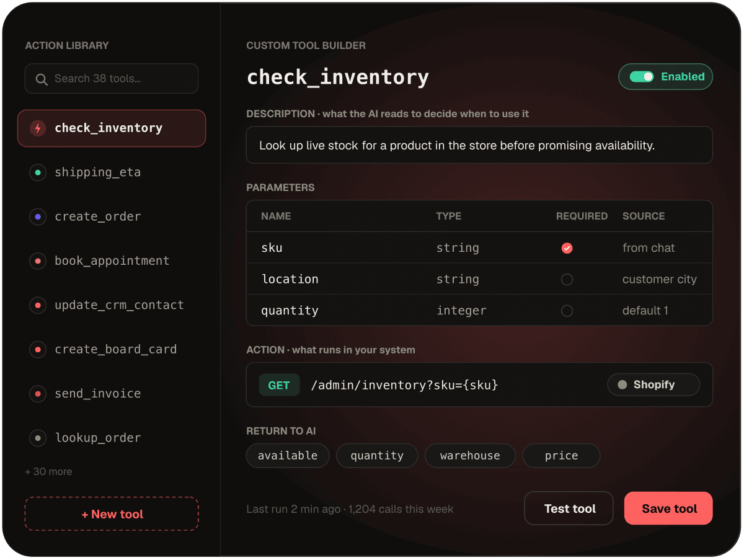Screen dimensions: 744x560
Task: Select the create_board_card tool
Action: click(x=112, y=350)
